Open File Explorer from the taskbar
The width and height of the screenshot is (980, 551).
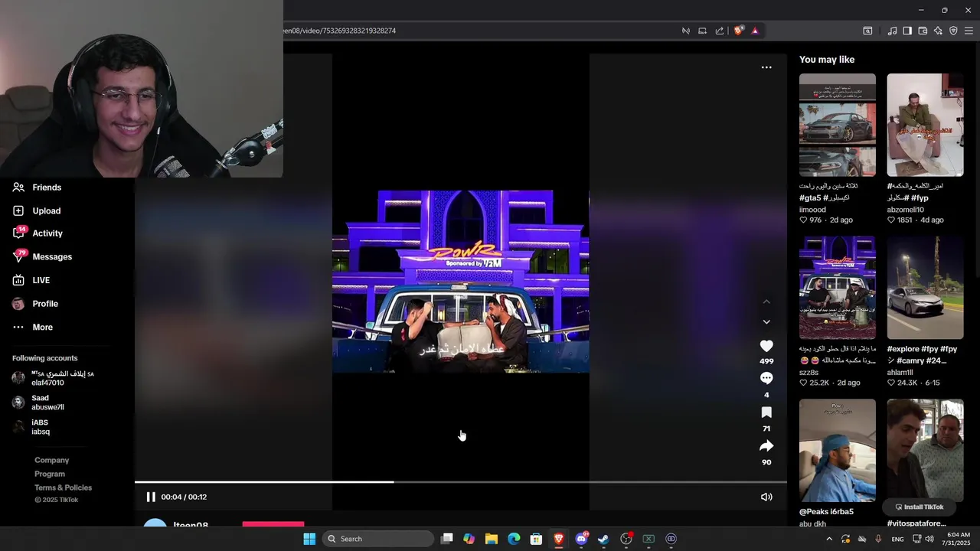click(x=492, y=539)
